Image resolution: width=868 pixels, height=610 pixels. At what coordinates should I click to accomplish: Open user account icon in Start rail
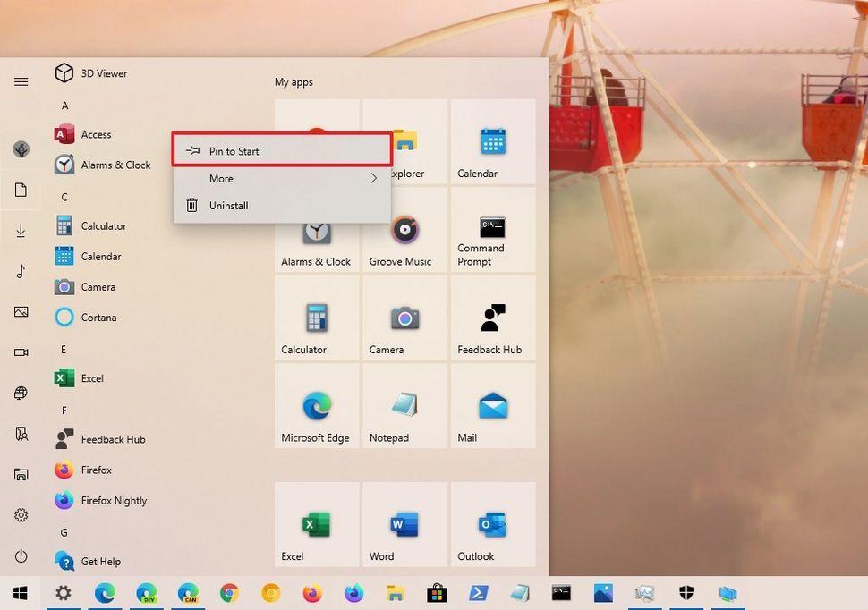coord(21,148)
